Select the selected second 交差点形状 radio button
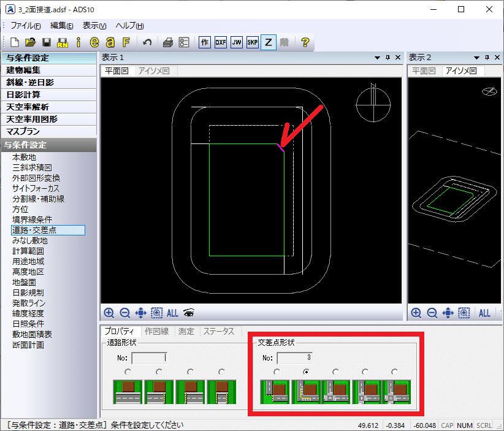This screenshot has width=504, height=431. 307,372
